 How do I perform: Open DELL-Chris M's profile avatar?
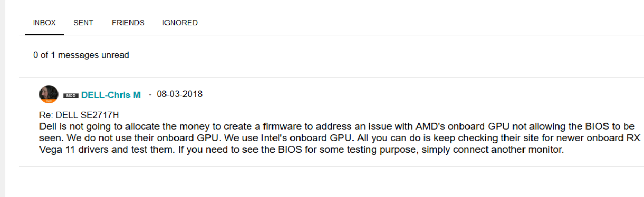click(x=49, y=94)
